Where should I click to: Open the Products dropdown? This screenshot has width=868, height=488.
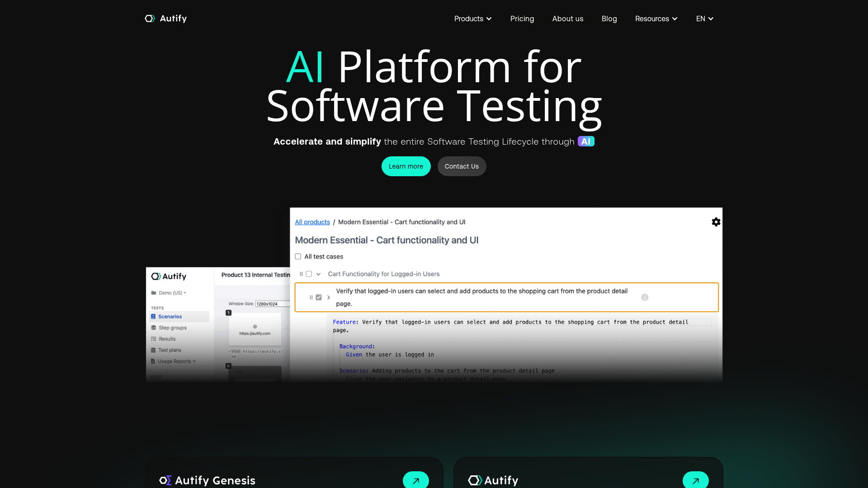click(472, 19)
